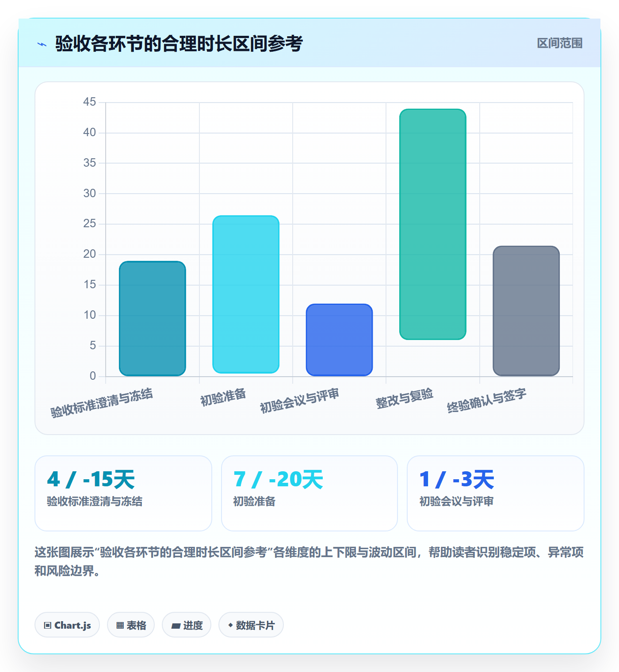The height and width of the screenshot is (672, 619).
Task: Select the Chart.js tag chip
Action: tap(67, 625)
